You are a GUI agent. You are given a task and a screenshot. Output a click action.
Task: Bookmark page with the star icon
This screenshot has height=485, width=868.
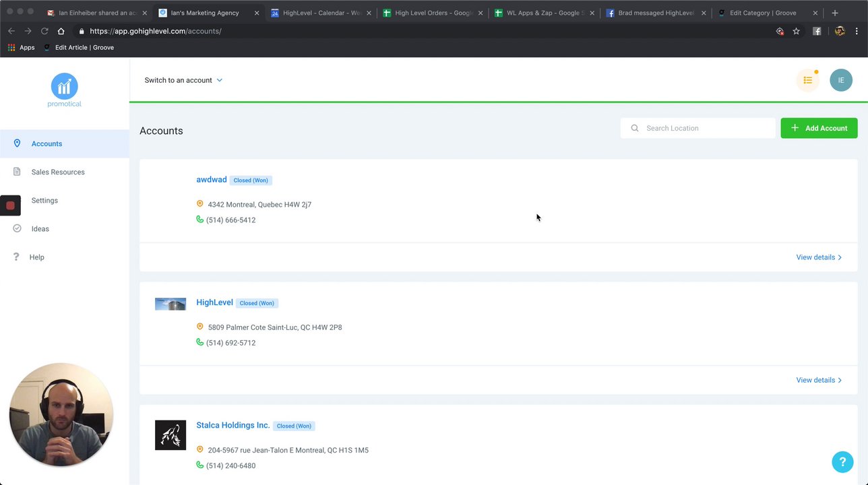point(796,31)
